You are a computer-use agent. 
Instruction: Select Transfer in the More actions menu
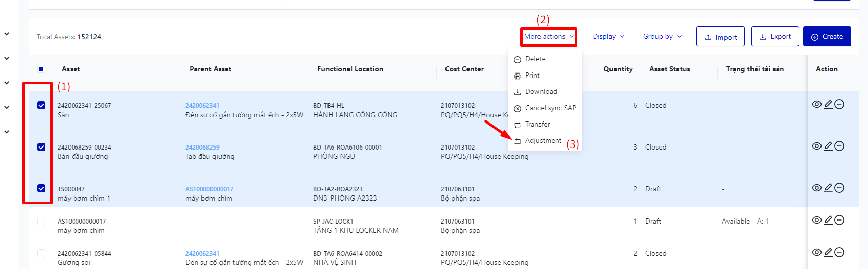click(x=537, y=125)
